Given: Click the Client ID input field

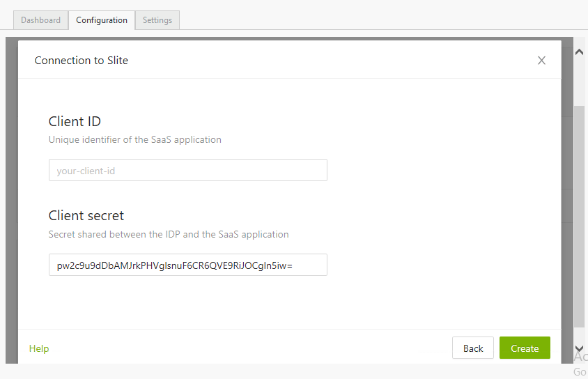Looking at the screenshot, I should pos(188,170).
